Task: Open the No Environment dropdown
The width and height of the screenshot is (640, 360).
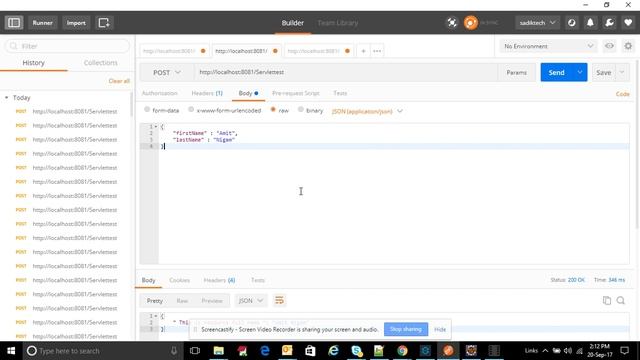Action: pos(548,46)
